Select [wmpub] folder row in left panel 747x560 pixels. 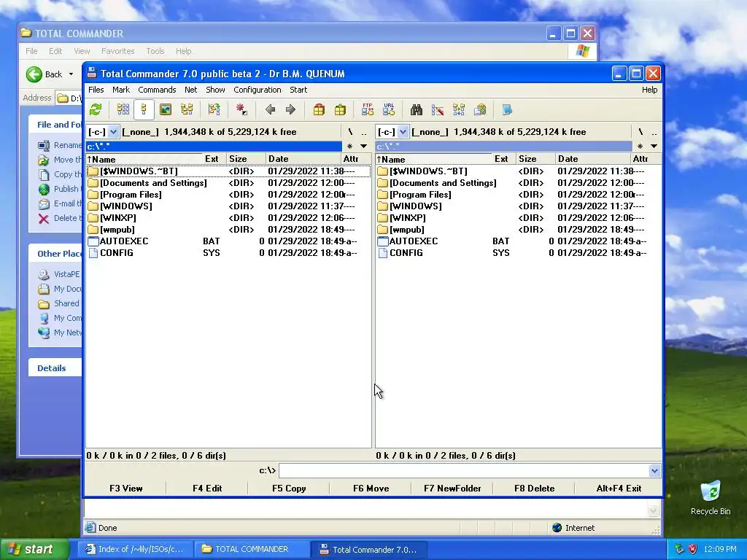click(228, 230)
